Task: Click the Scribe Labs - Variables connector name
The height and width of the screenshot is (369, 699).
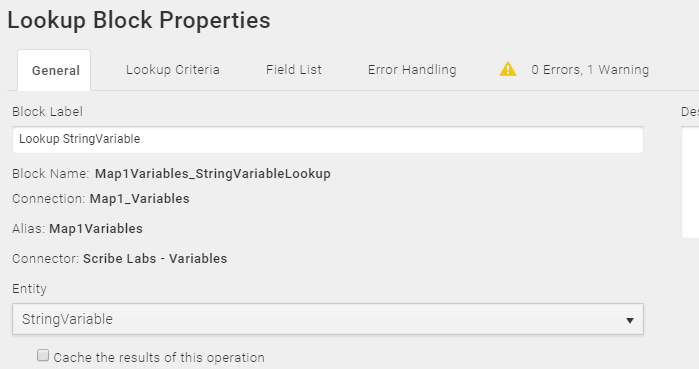Action: pyautogui.click(x=155, y=258)
